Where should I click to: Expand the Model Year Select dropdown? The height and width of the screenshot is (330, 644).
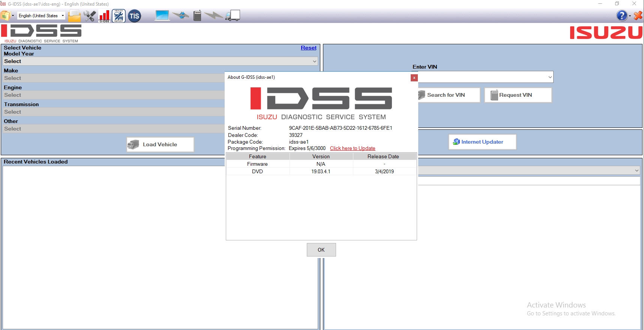314,61
